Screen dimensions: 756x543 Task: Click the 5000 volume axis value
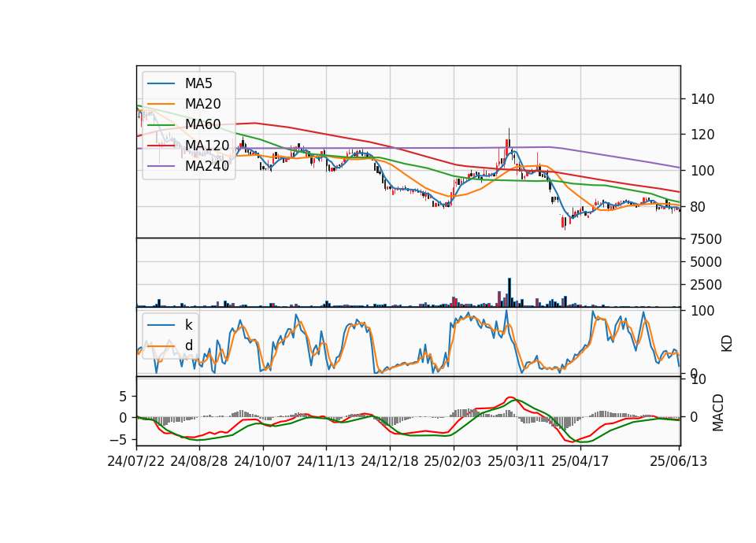point(706,262)
